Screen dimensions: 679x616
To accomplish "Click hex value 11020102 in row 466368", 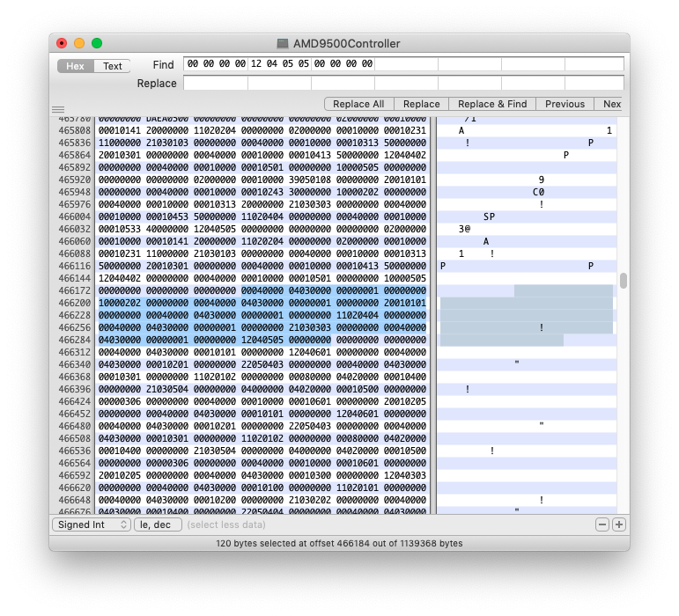I will 215,377.
